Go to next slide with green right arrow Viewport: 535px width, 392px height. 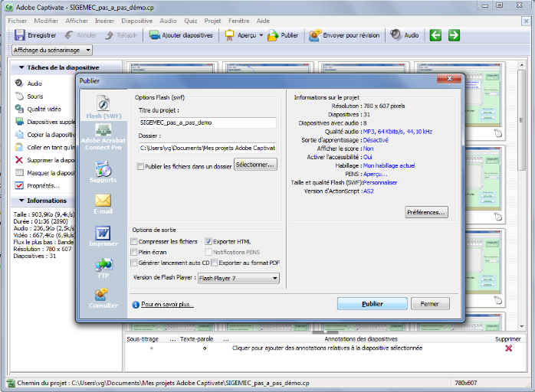(x=454, y=35)
